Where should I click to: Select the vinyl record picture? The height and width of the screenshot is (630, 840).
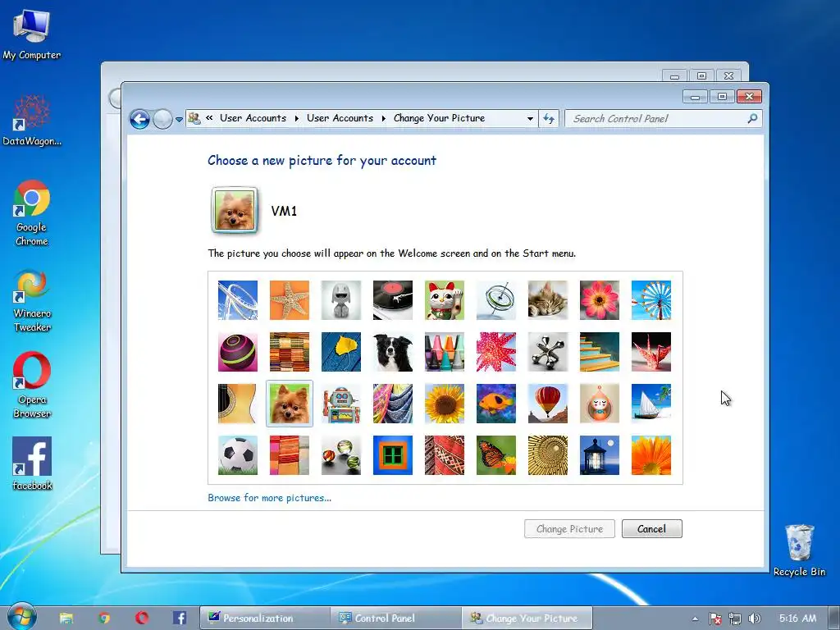(393, 300)
